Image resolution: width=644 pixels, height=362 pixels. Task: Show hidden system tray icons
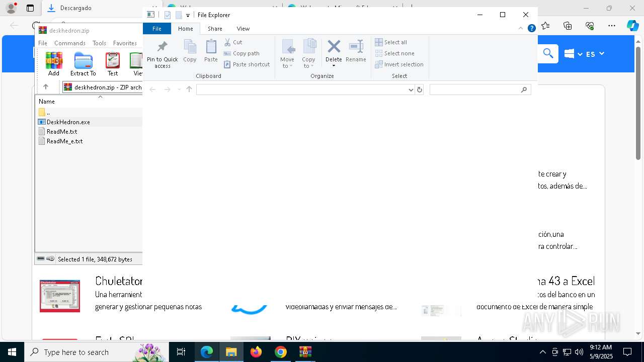click(542, 352)
